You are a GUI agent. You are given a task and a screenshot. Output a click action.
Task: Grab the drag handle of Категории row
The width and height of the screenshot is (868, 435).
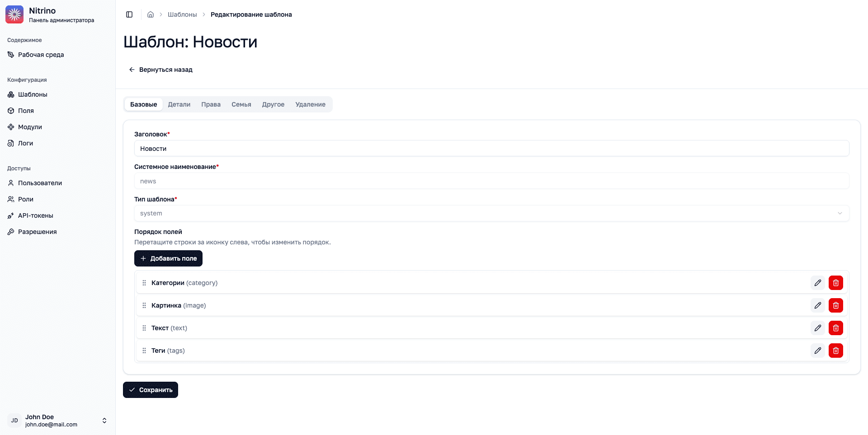point(144,283)
